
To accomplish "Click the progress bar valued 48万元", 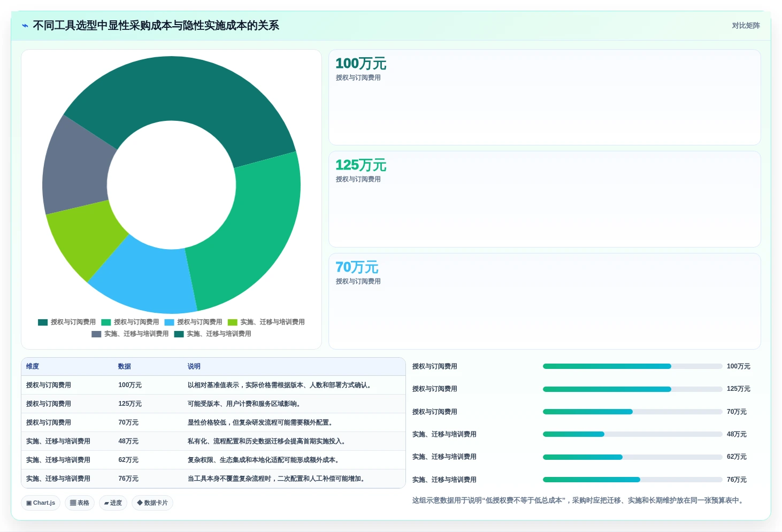I will click(x=633, y=435).
